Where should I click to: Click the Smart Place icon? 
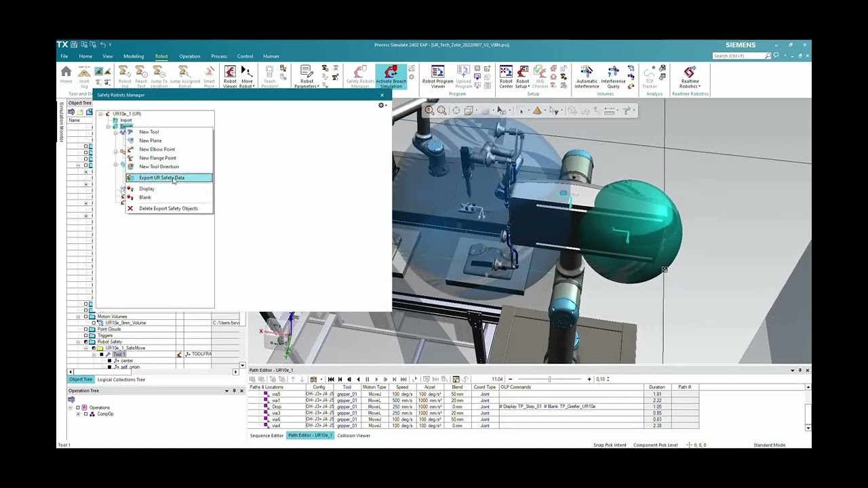click(x=209, y=77)
